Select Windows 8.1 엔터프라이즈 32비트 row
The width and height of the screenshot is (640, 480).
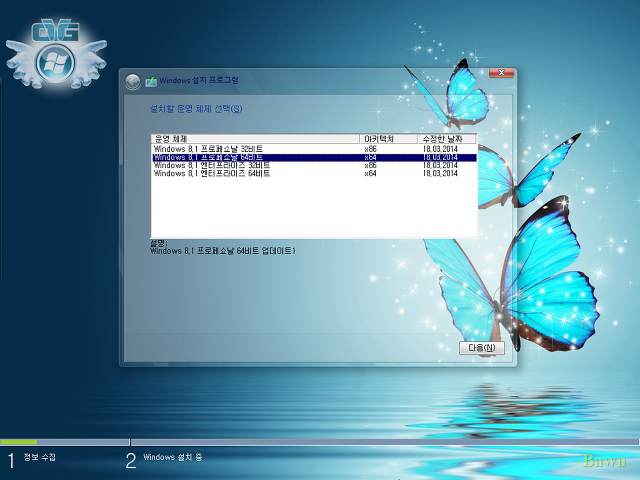pyautogui.click(x=314, y=165)
